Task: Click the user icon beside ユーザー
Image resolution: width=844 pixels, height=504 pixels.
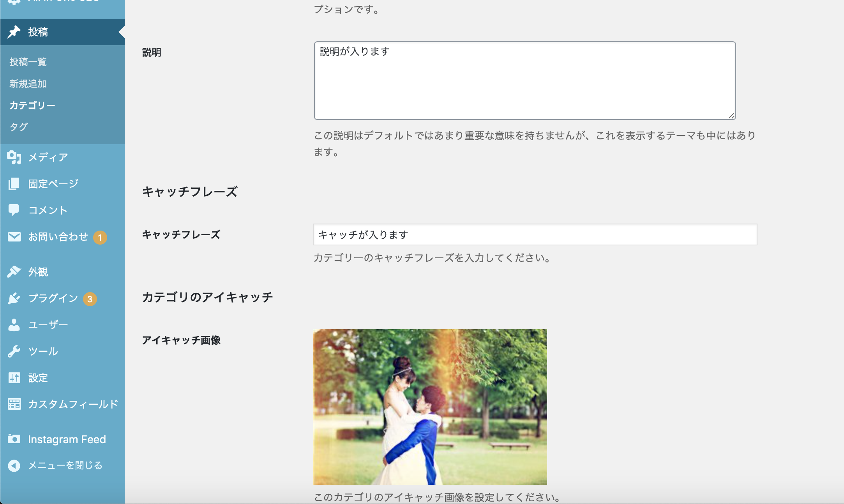Action: click(x=14, y=325)
